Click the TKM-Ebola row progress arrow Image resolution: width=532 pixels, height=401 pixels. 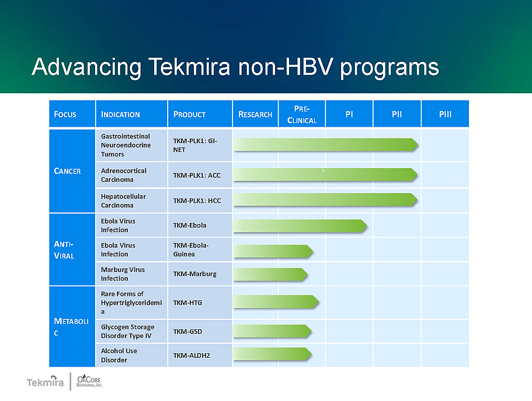click(300, 226)
